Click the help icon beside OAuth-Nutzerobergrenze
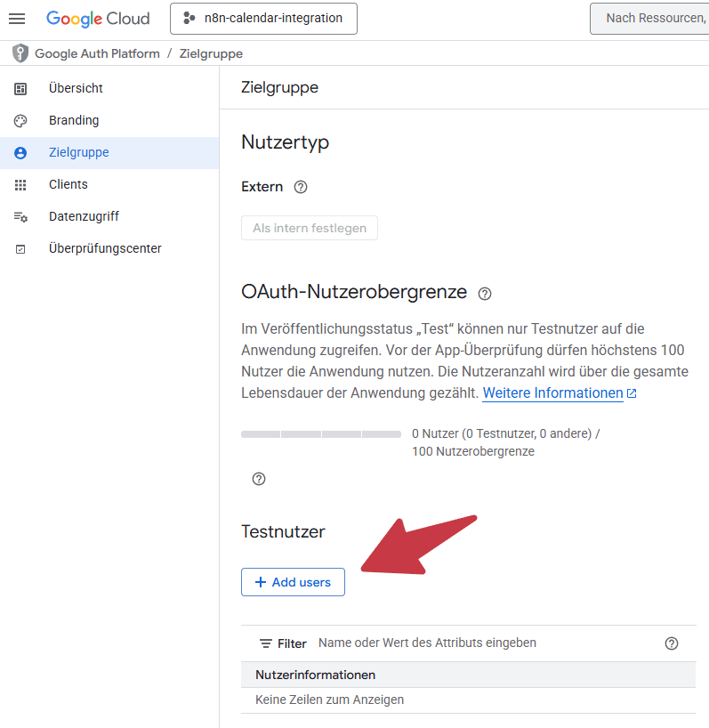 pyautogui.click(x=485, y=294)
